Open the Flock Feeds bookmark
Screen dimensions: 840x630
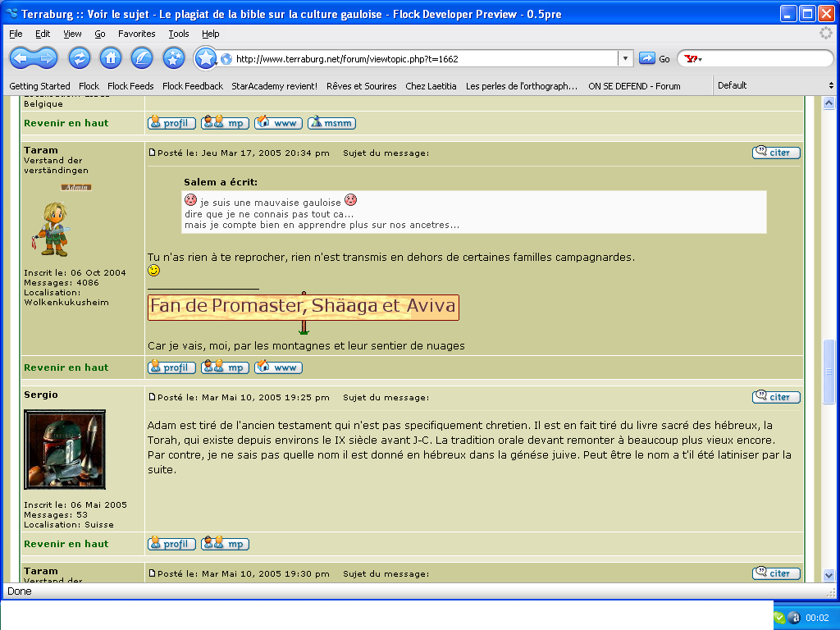[x=130, y=86]
